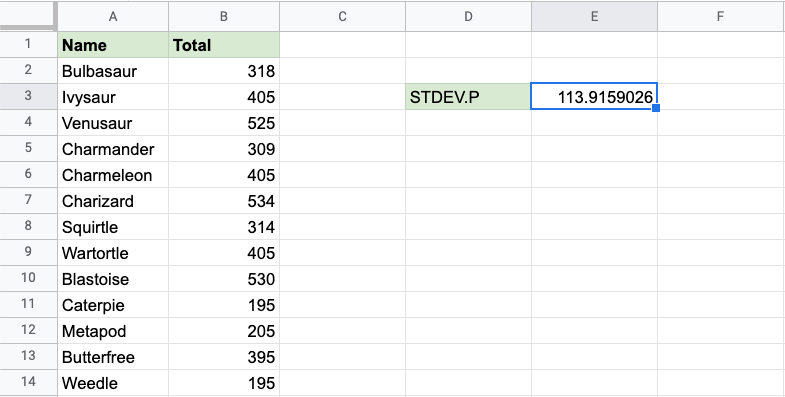Click the STDEV.P label cell
The image size is (785, 397).
point(468,97)
